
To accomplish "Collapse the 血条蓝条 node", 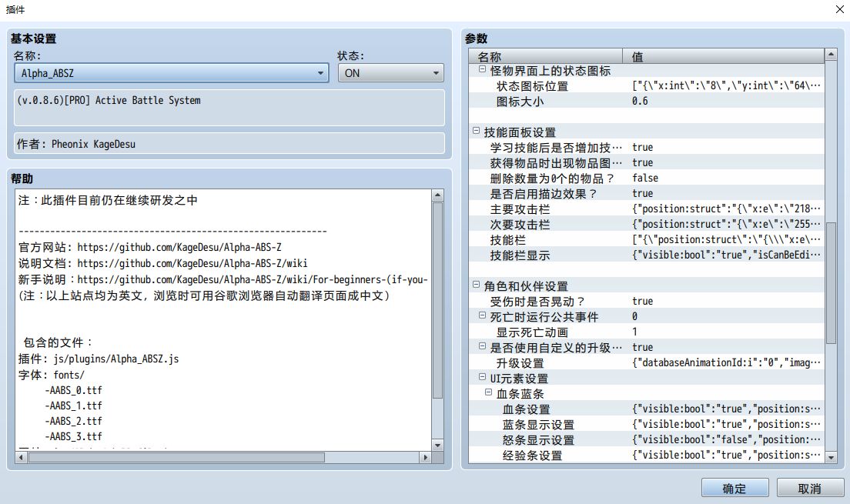I will coord(488,392).
